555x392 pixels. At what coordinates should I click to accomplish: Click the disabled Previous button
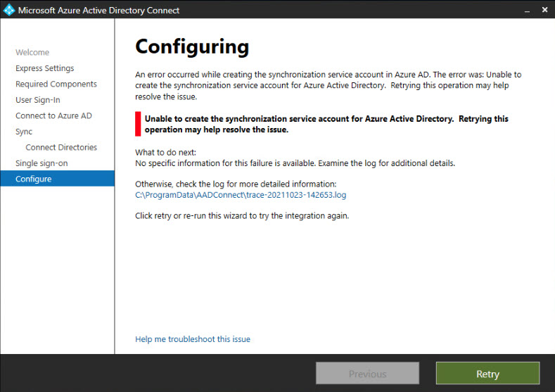click(367, 373)
